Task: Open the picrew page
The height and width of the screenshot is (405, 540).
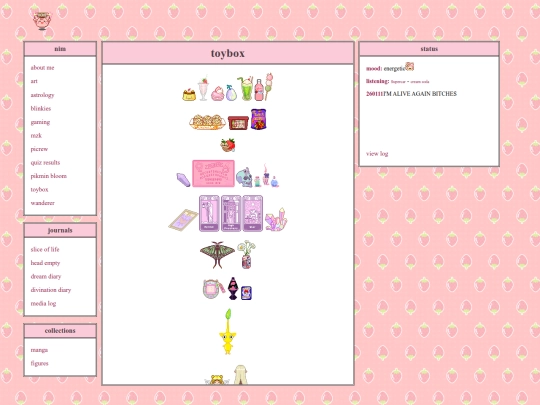Action: (39, 149)
